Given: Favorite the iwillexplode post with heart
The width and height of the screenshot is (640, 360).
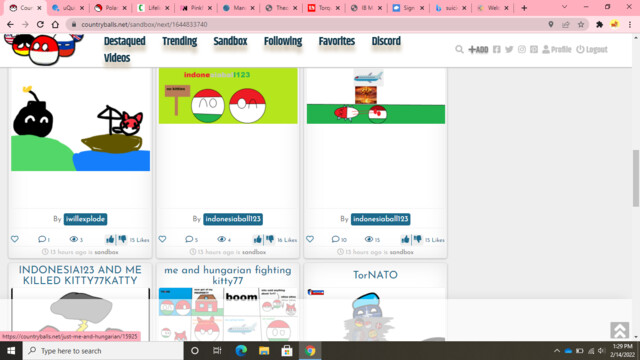Looking at the screenshot, I should 15,239.
